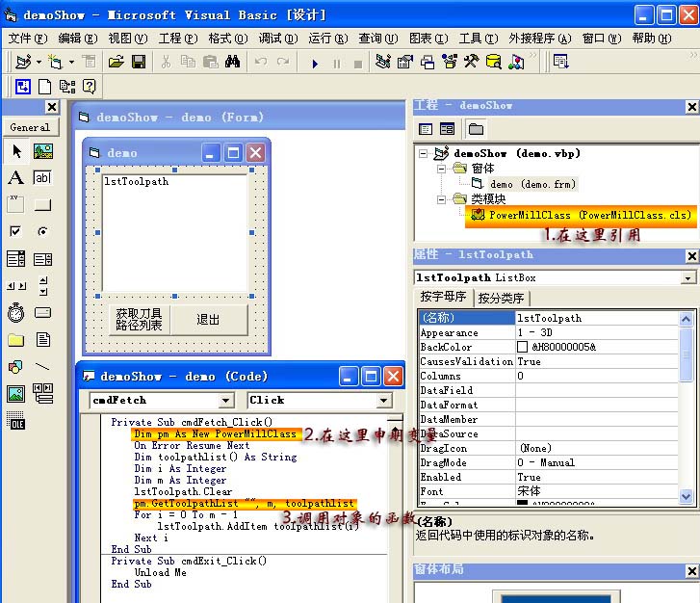This screenshot has height=603, width=700.
Task: Click Save Project floppy disk icon
Action: click(139, 62)
